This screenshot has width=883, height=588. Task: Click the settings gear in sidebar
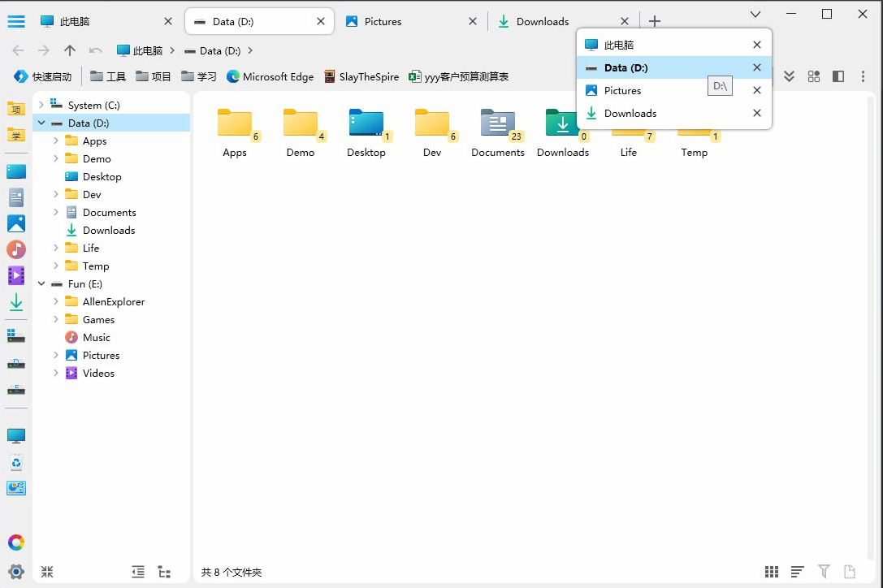point(16,571)
